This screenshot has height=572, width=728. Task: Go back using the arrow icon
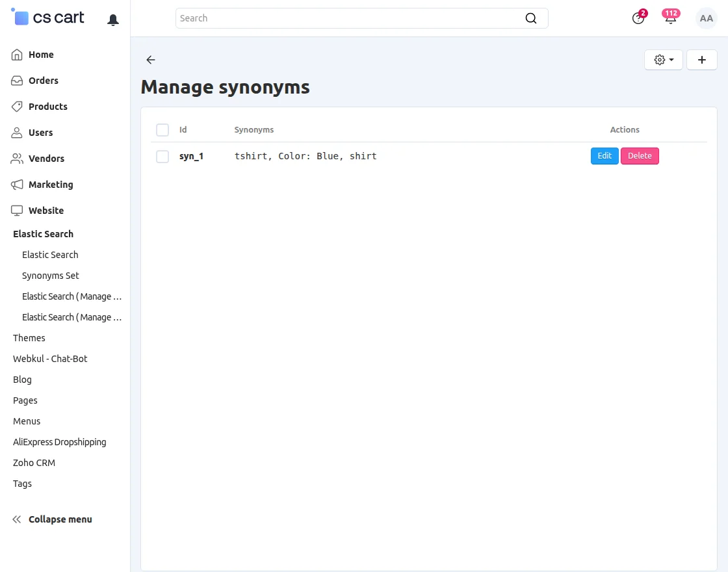coord(150,59)
